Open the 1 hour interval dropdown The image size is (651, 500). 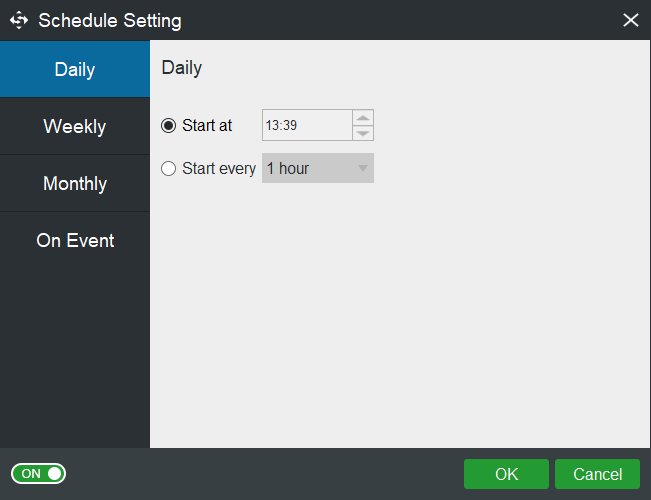tap(308, 169)
